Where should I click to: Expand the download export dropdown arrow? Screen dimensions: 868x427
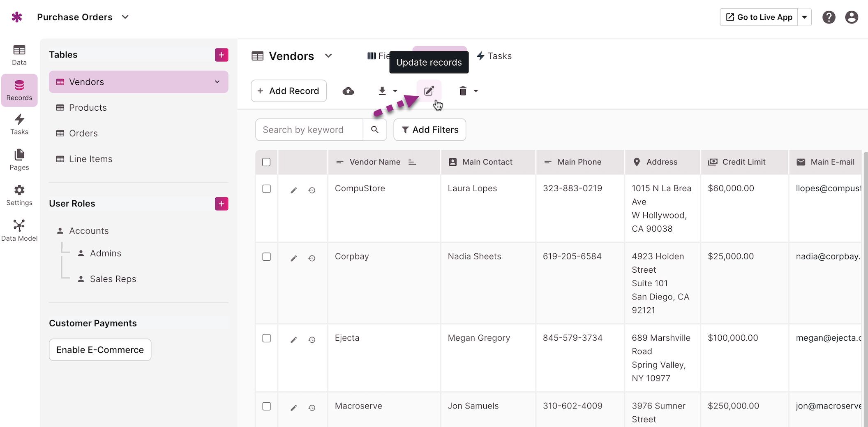click(395, 91)
